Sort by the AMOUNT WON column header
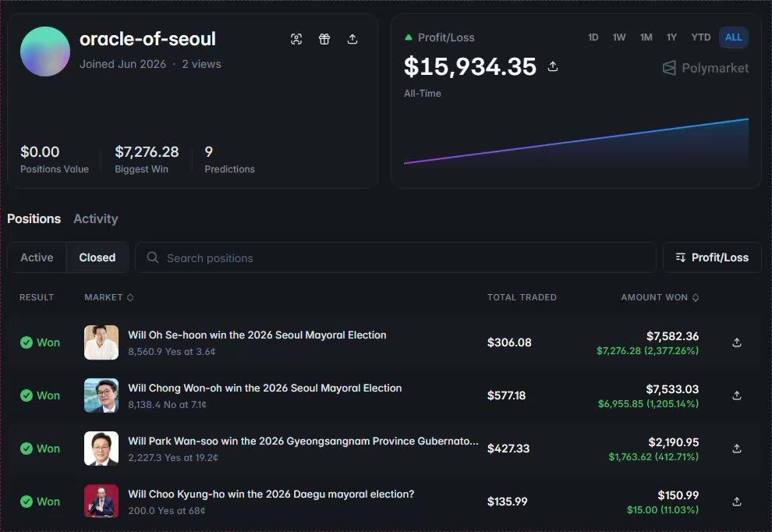Screen dimensions: 772x532 pyautogui.click(x=660, y=297)
